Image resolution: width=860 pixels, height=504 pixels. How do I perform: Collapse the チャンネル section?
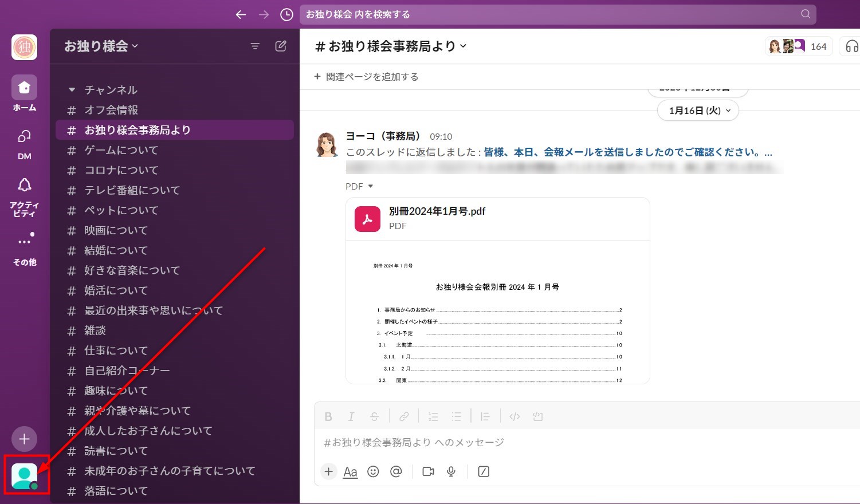pos(72,90)
